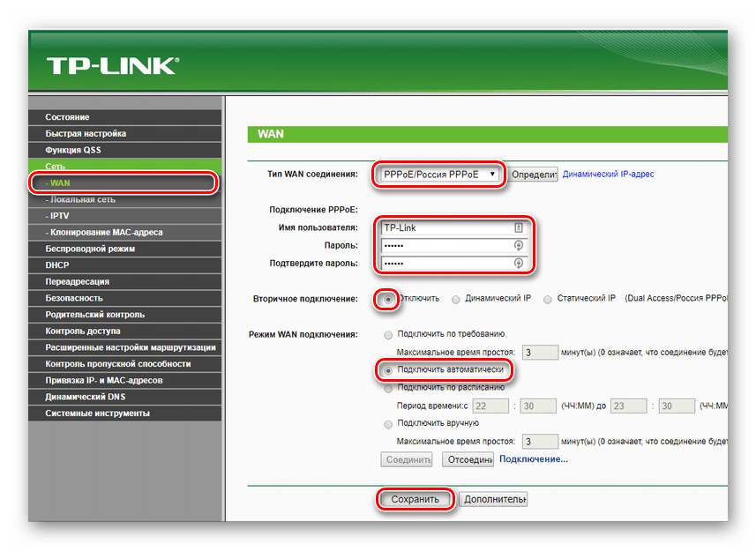The height and width of the screenshot is (551, 756).
Task: Click the Тип WAN соединения: label
Action: 312,174
